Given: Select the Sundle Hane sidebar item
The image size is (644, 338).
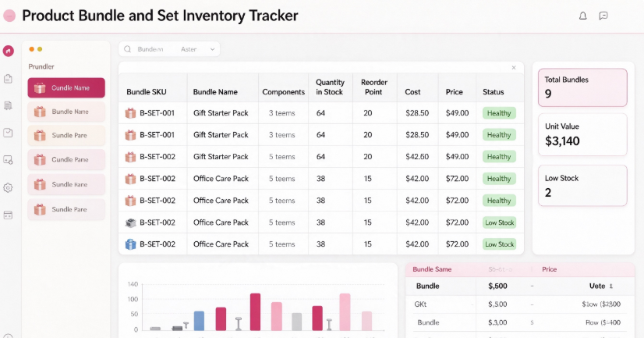Looking at the screenshot, I should tap(66, 185).
